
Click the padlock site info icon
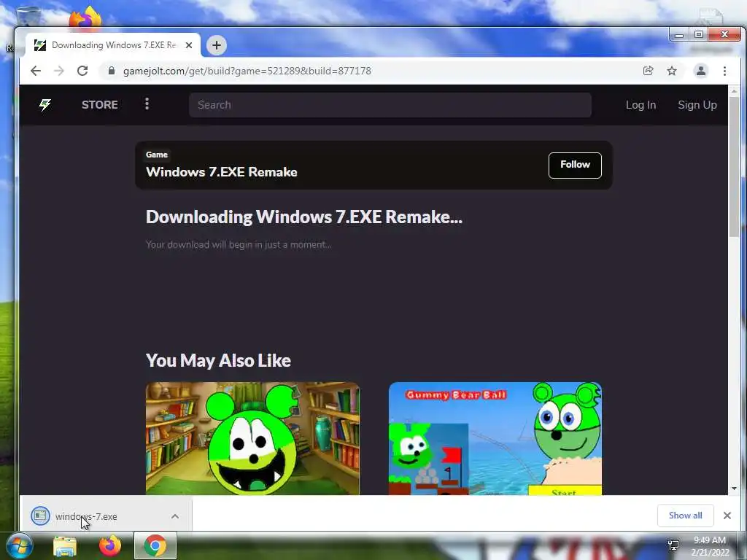tap(112, 71)
